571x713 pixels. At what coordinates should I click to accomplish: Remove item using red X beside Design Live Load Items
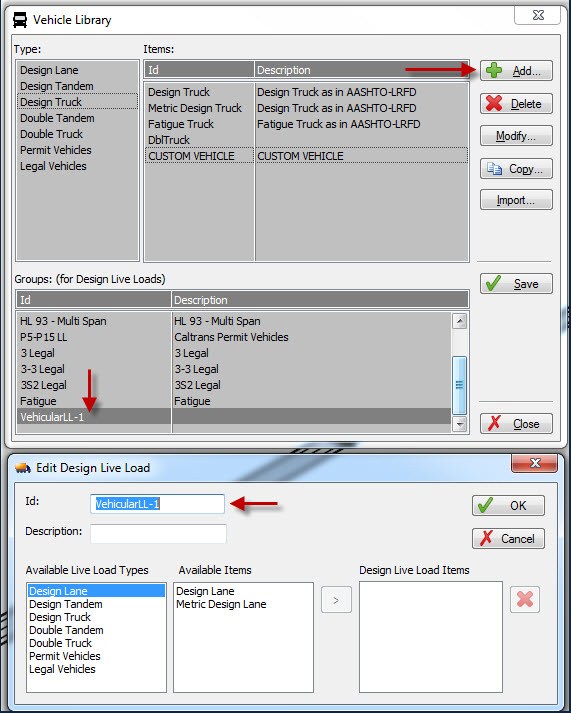[x=525, y=599]
